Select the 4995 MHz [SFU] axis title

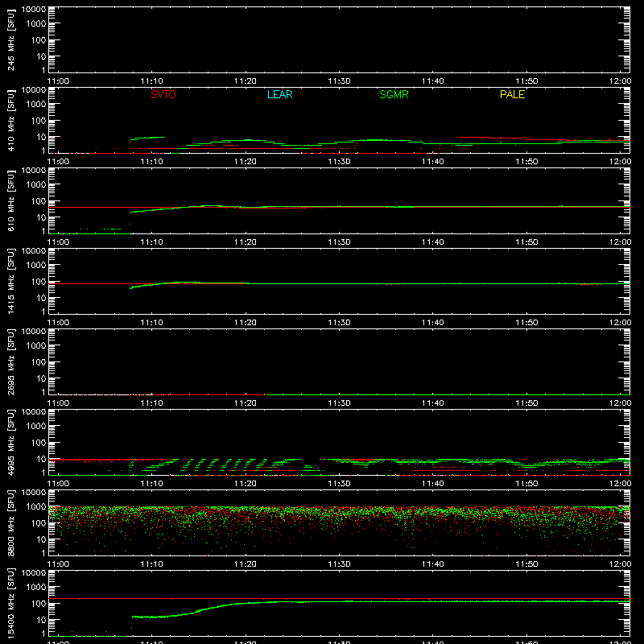tap(11, 442)
